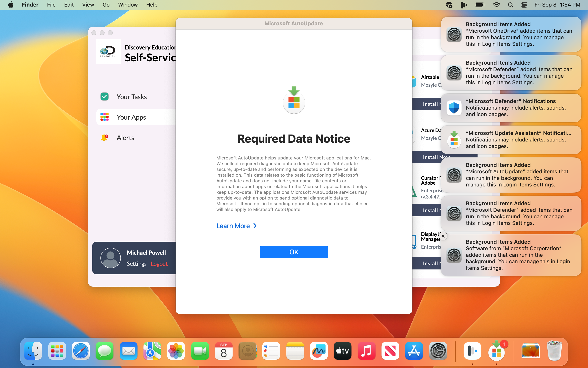Click OK in the Required Data Notice
Screen dimensions: 588x368
coord(294,252)
